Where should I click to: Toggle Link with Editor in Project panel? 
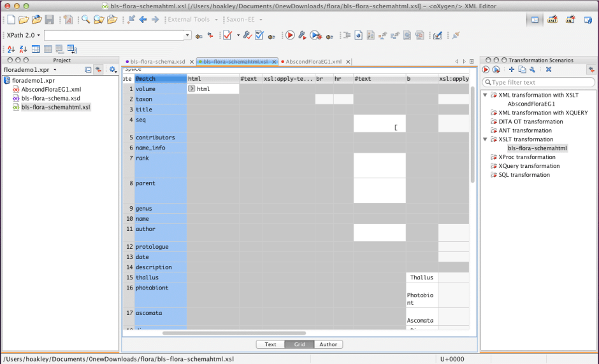99,69
